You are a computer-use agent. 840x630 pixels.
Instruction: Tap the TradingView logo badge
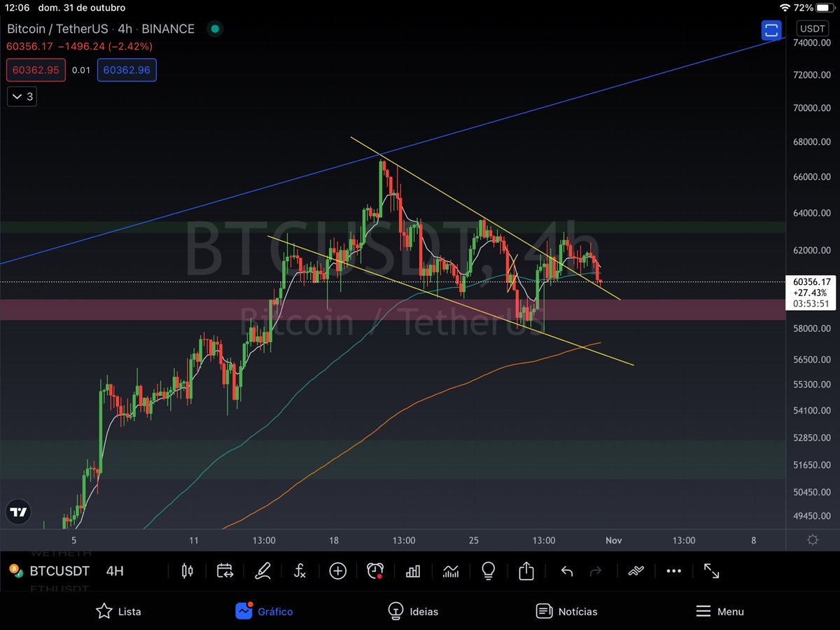coord(18,512)
